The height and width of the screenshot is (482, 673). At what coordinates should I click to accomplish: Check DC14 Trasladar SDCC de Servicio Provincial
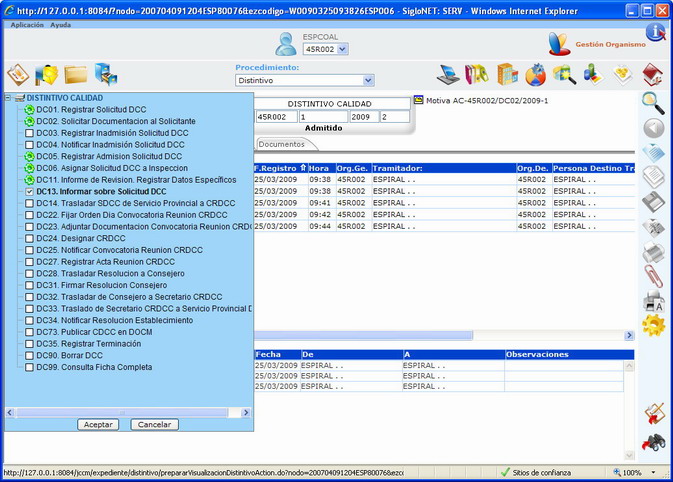[29, 203]
